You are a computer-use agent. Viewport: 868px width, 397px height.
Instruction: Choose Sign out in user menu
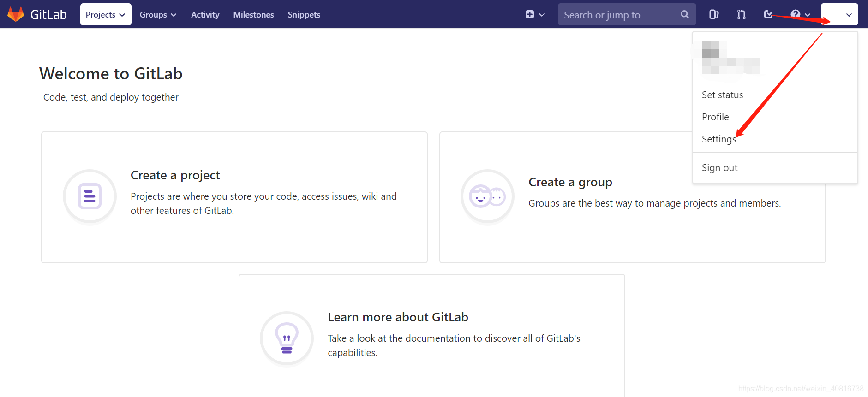pyautogui.click(x=720, y=168)
